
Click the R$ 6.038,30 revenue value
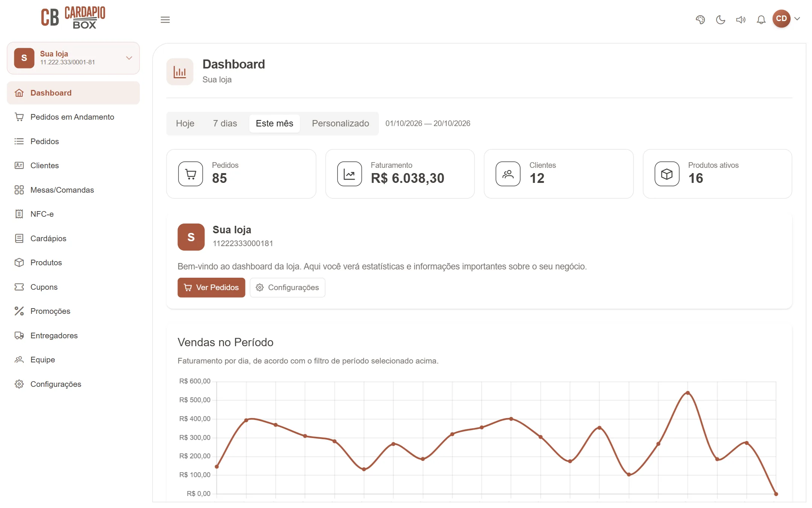408,178
